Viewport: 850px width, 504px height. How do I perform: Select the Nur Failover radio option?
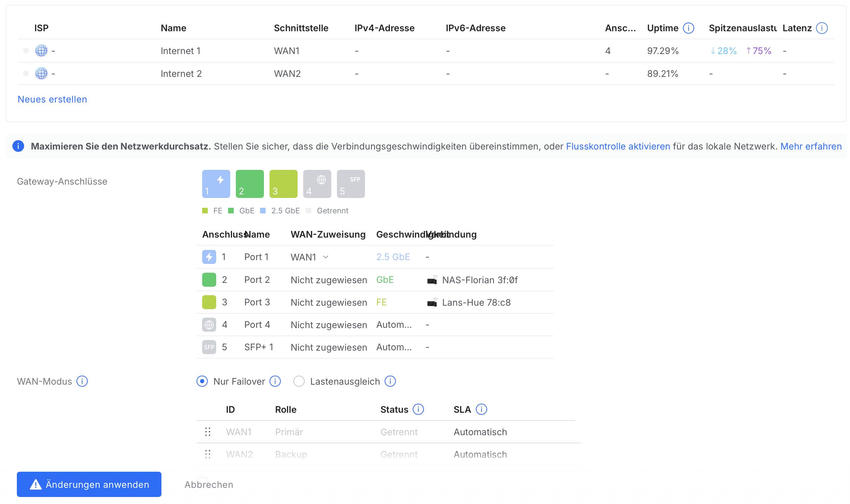click(202, 381)
